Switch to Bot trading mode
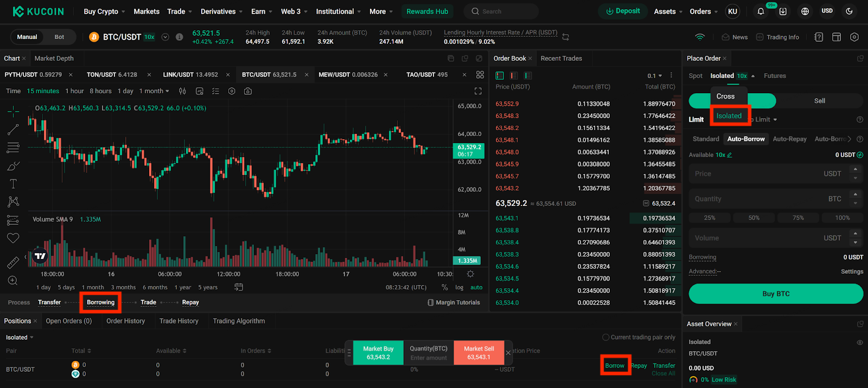Viewport: 868px width, 388px height. pyautogui.click(x=59, y=37)
